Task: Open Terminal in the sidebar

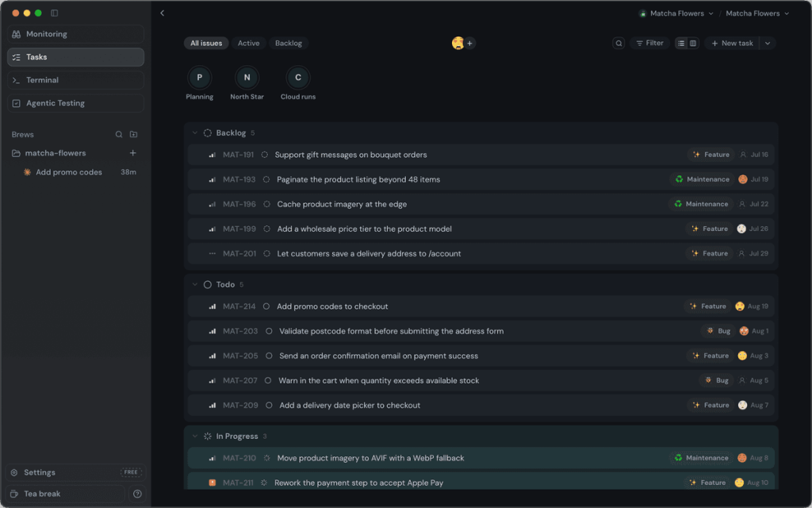Action: click(x=75, y=80)
